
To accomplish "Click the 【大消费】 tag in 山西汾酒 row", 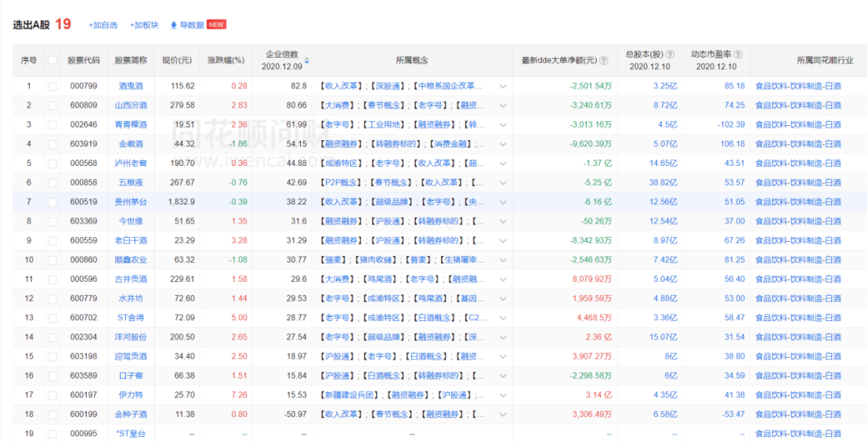I will tap(336, 106).
